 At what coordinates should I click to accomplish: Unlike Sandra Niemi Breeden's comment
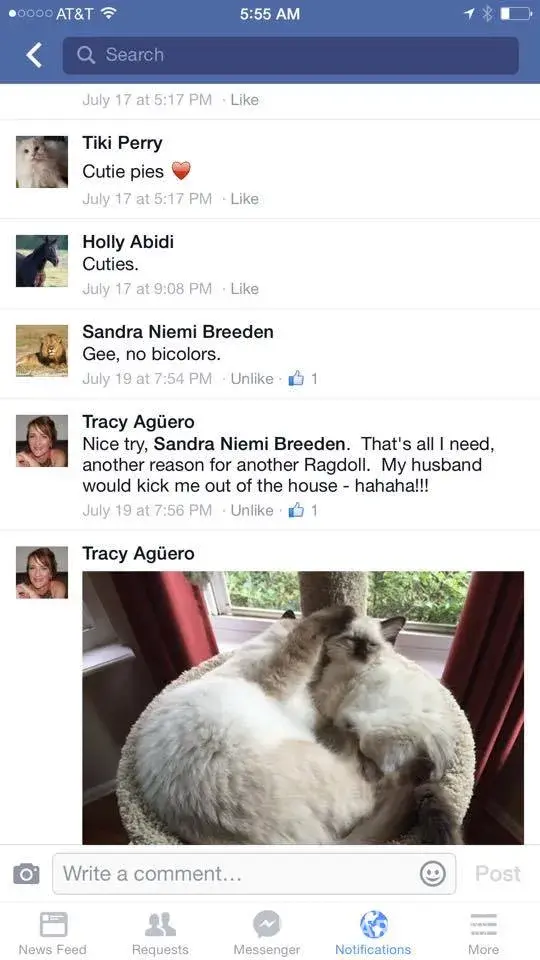252,379
